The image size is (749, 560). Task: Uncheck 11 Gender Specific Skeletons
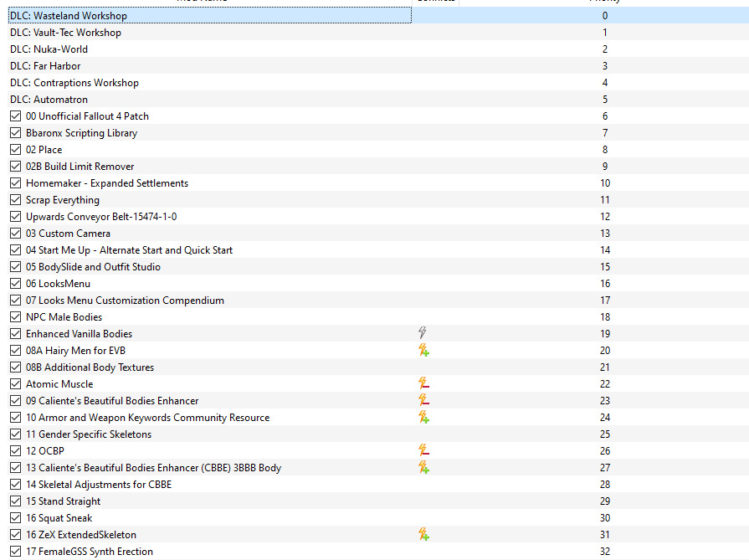point(15,434)
